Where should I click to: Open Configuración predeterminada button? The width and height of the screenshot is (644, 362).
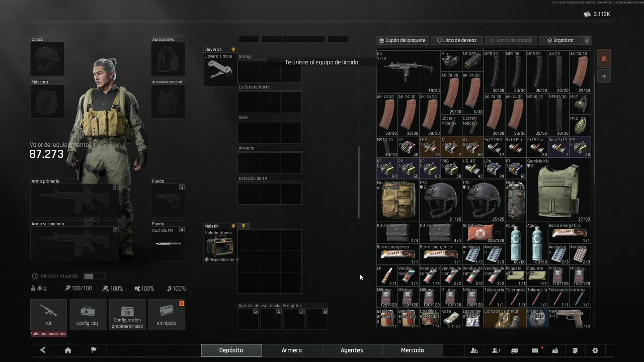click(127, 315)
